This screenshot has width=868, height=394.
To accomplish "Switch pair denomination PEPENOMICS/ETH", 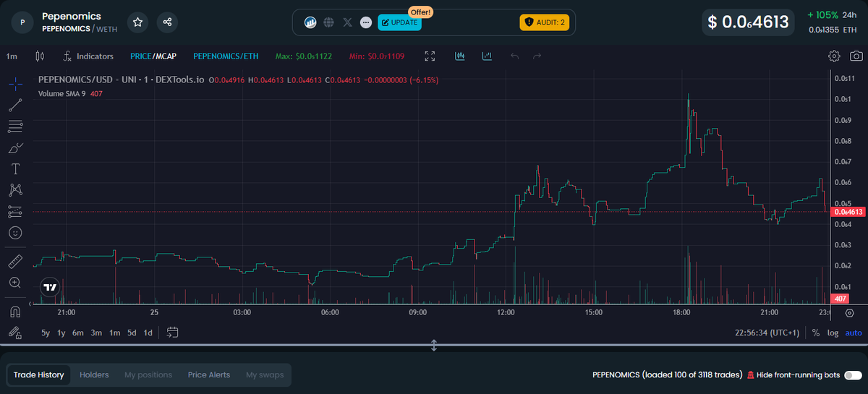I will [x=226, y=56].
